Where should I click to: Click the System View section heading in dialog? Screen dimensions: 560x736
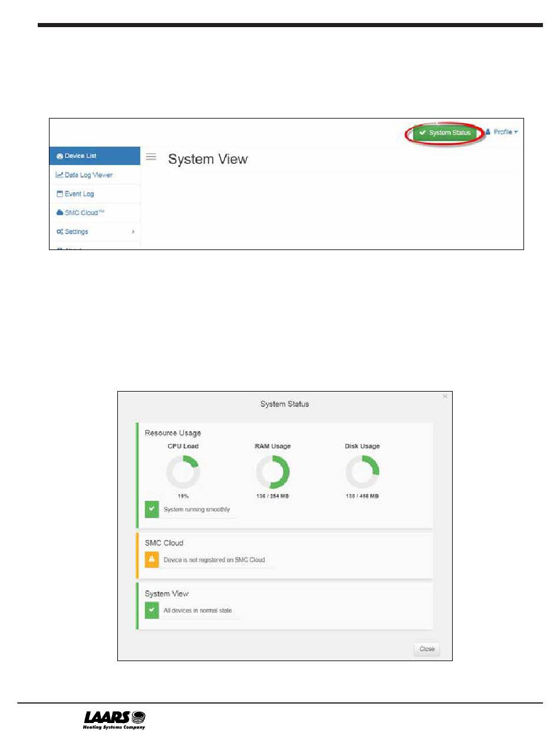pyautogui.click(x=167, y=594)
